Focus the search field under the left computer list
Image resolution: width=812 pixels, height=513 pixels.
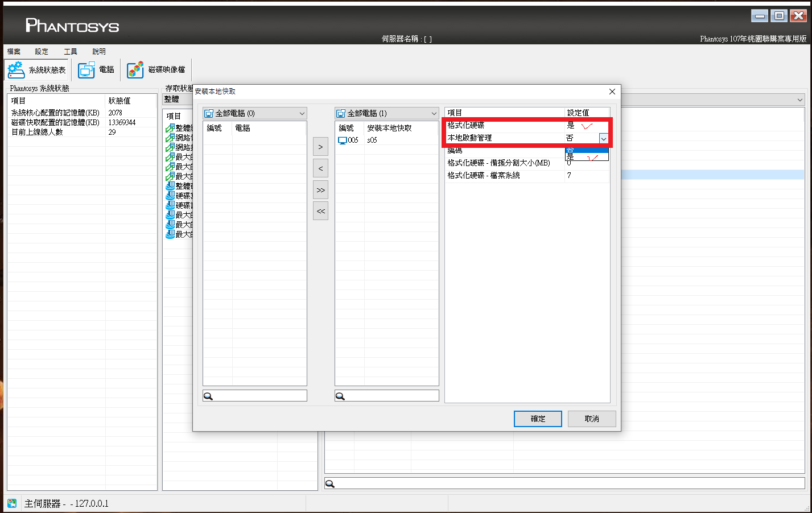point(255,396)
